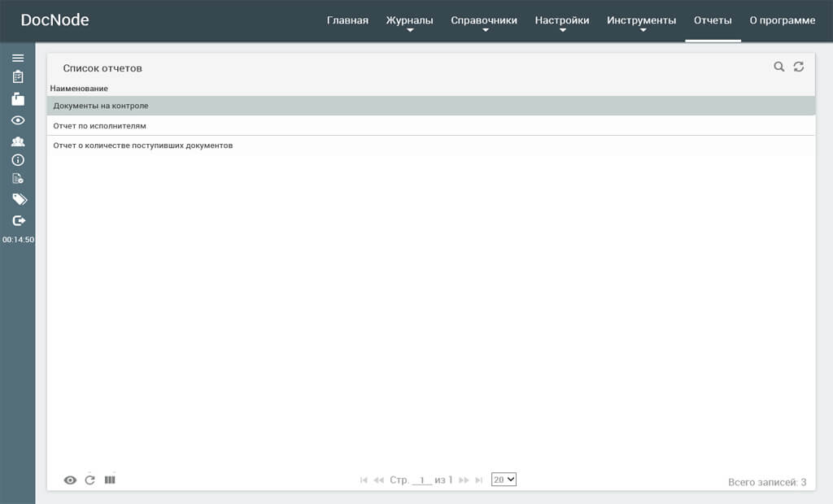Open the briefcase icon in sidebar

(x=18, y=99)
